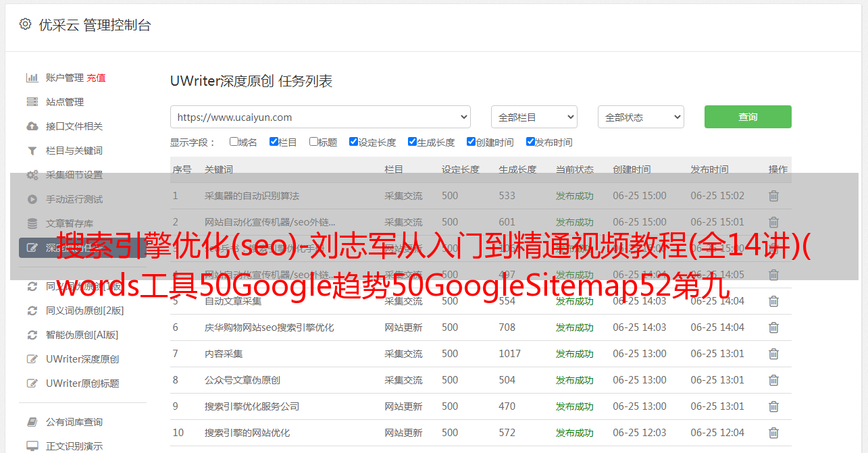868x453 pixels.
Task: Click 采集交流 cell in row 8
Action: [403, 380]
